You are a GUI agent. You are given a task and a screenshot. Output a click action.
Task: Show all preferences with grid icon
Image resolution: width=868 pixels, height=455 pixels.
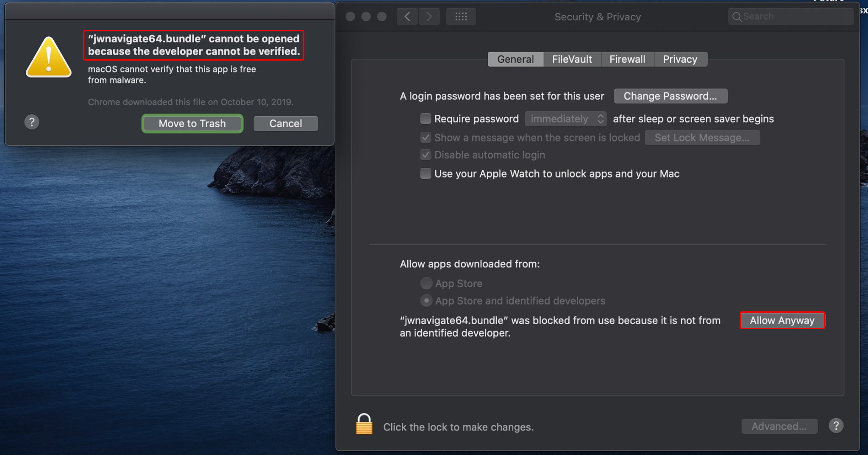tap(461, 17)
